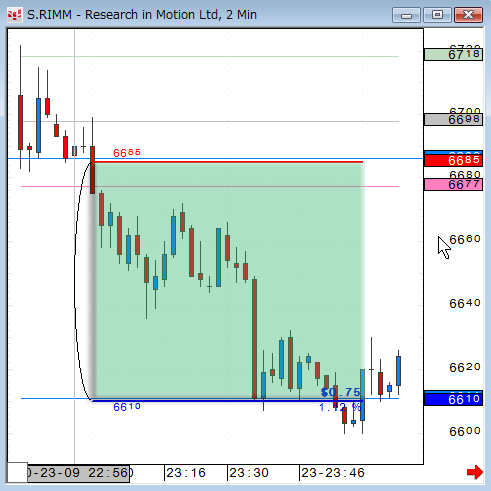
Task: Select the green 6718 price label
Action: click(453, 54)
